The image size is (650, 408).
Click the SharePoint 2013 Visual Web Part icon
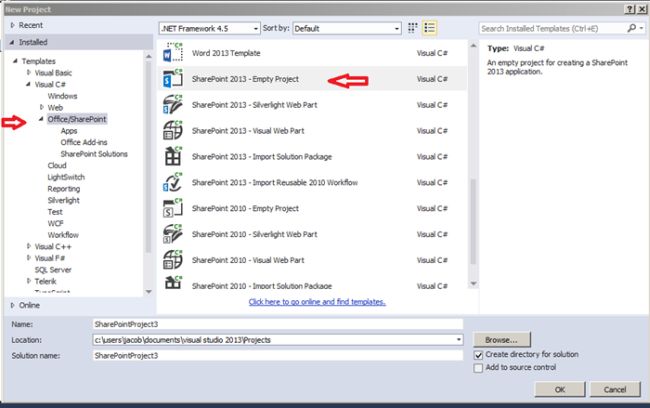173,131
